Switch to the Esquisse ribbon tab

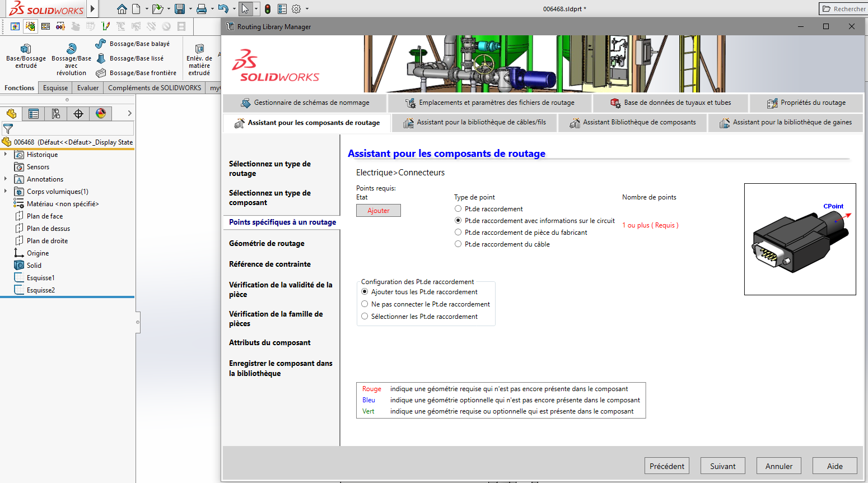pos(55,88)
